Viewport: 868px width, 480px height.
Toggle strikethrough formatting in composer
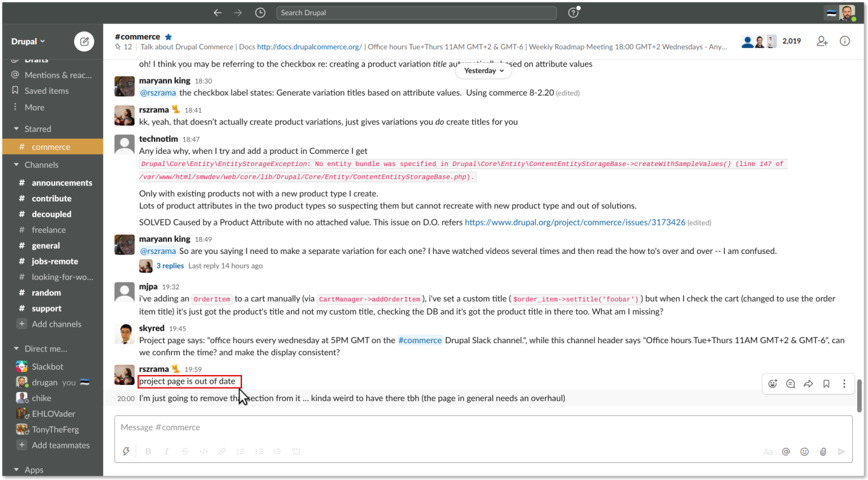[x=185, y=452]
